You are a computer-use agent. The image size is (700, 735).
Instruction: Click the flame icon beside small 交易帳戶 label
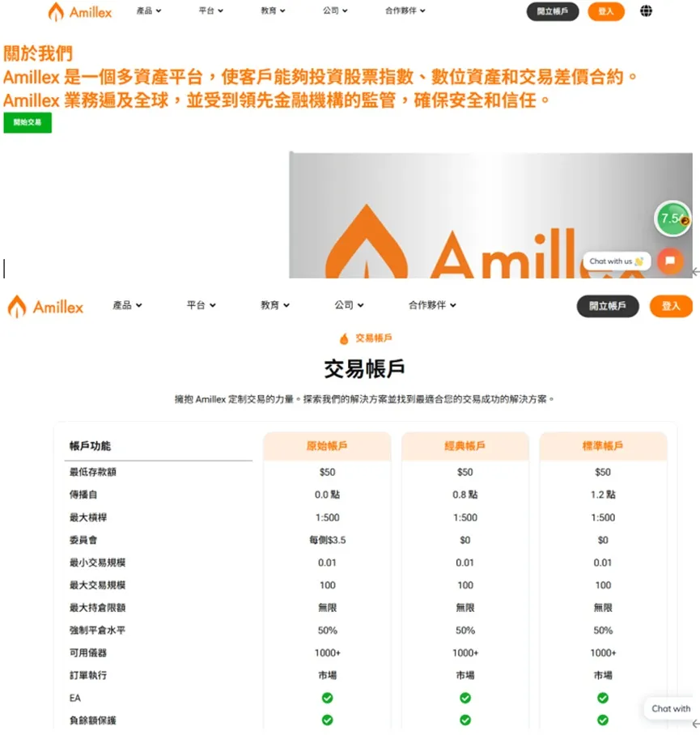(344, 338)
